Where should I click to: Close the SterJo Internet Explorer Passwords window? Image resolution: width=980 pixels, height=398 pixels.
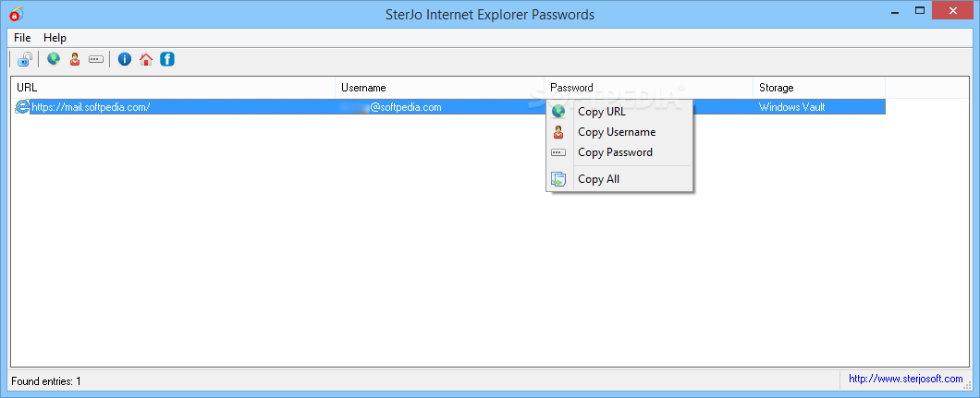pyautogui.click(x=953, y=10)
